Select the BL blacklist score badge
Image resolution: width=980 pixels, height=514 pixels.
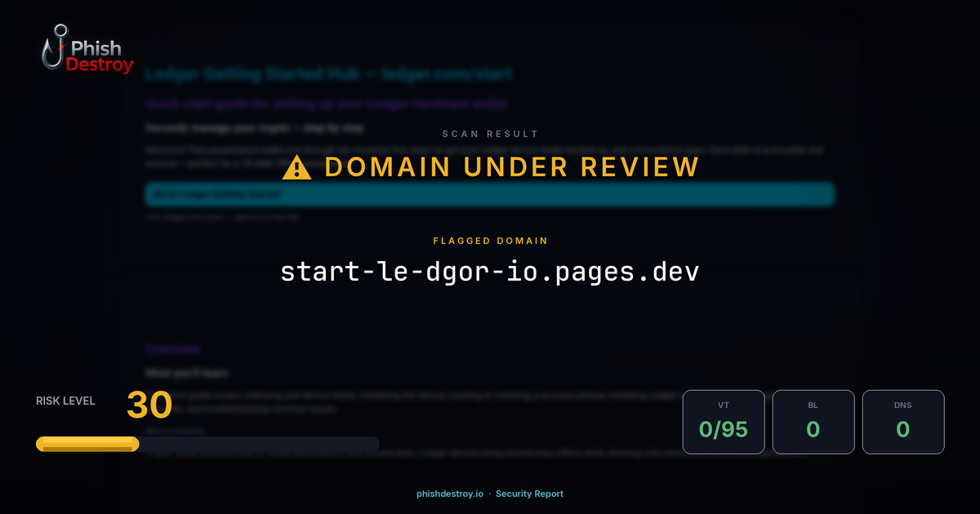click(x=813, y=421)
